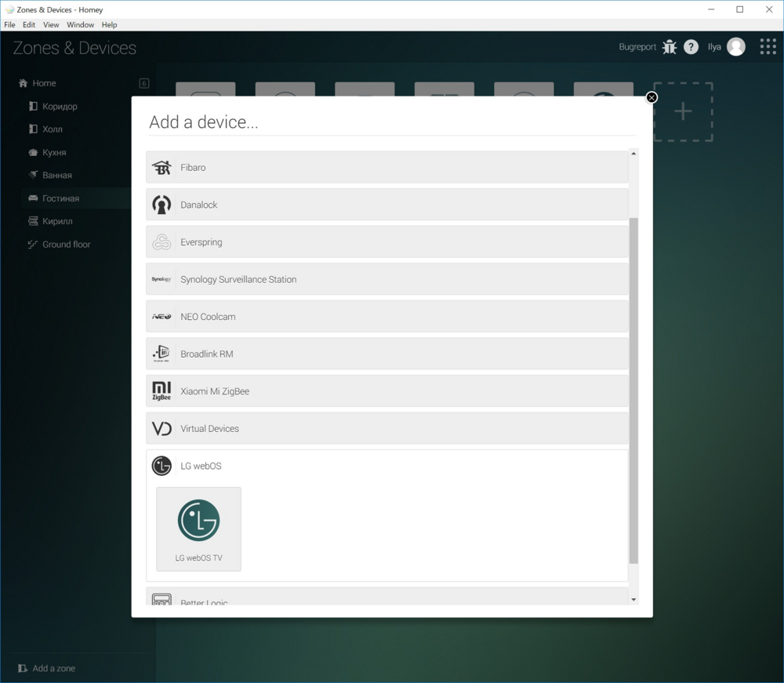Click the sofa icon beside Гостиная

33,198
